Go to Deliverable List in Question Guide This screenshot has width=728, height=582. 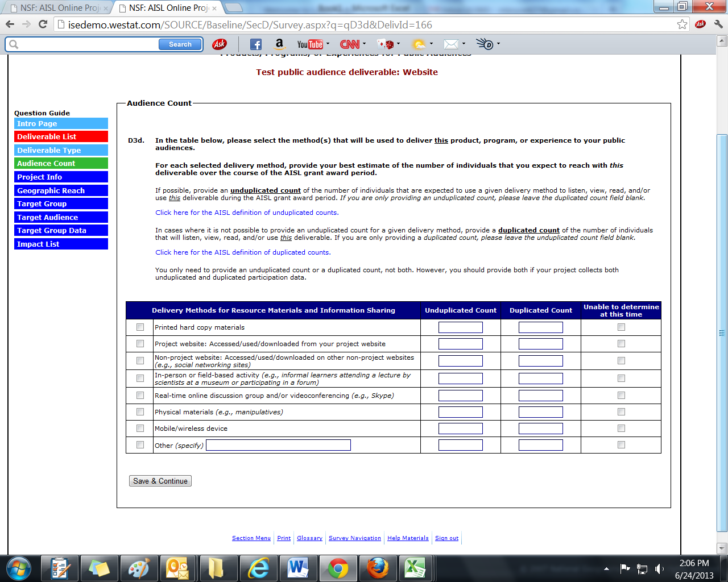pyautogui.click(x=61, y=137)
